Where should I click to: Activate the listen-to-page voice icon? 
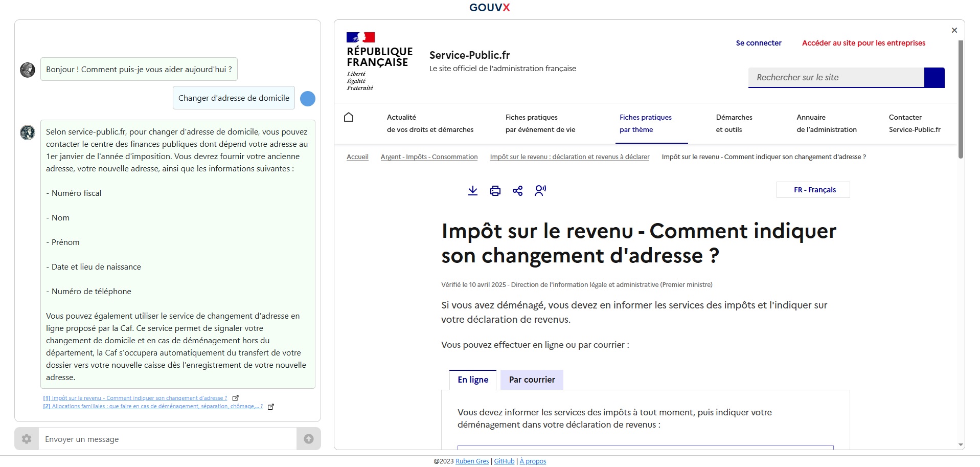(540, 191)
